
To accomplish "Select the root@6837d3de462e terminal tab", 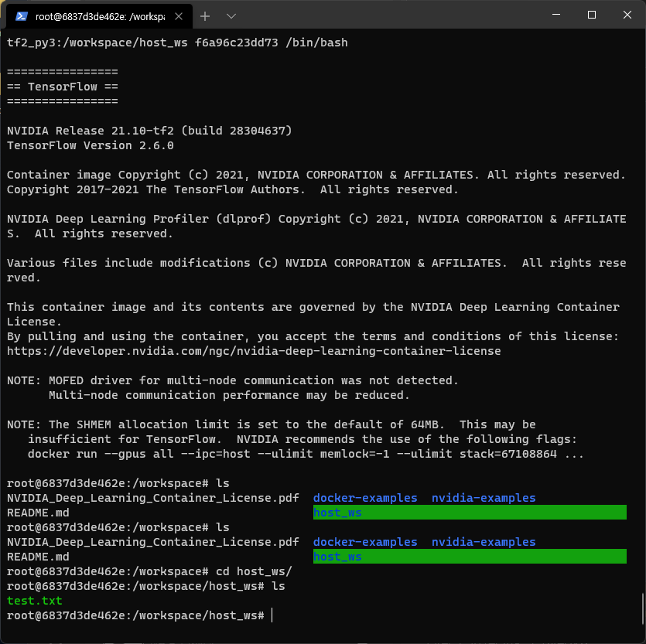I will pos(99,16).
